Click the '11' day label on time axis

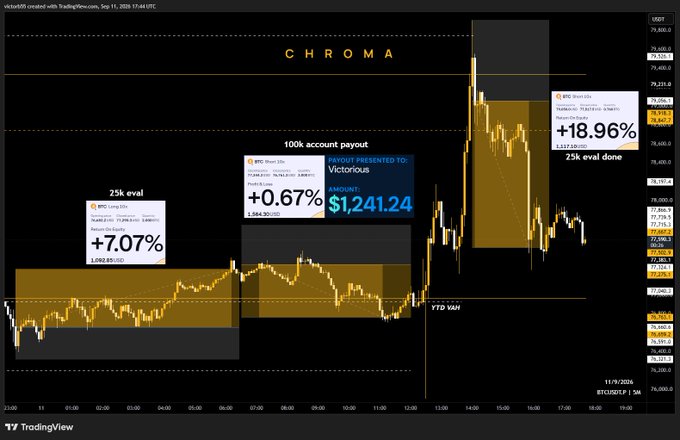coord(41,408)
